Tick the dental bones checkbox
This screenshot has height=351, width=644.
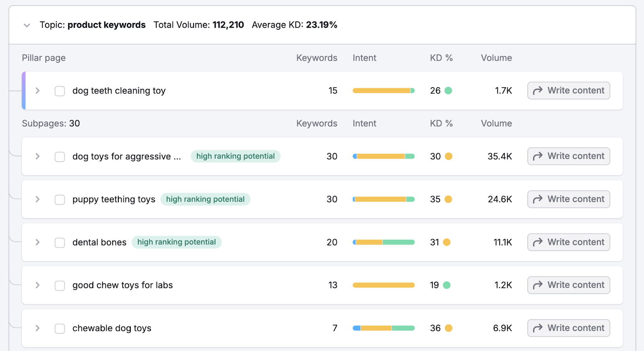pos(60,243)
